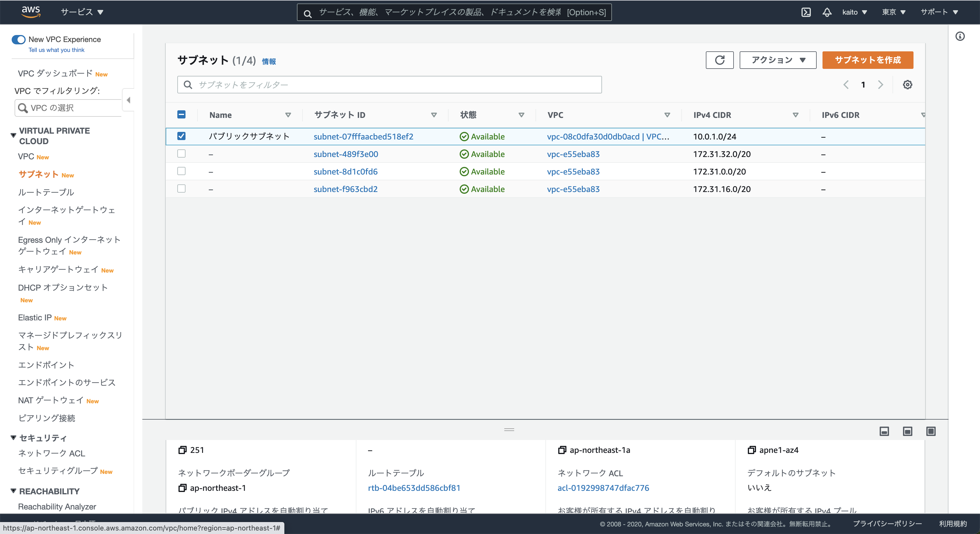Refresh the subnet list

(x=720, y=60)
